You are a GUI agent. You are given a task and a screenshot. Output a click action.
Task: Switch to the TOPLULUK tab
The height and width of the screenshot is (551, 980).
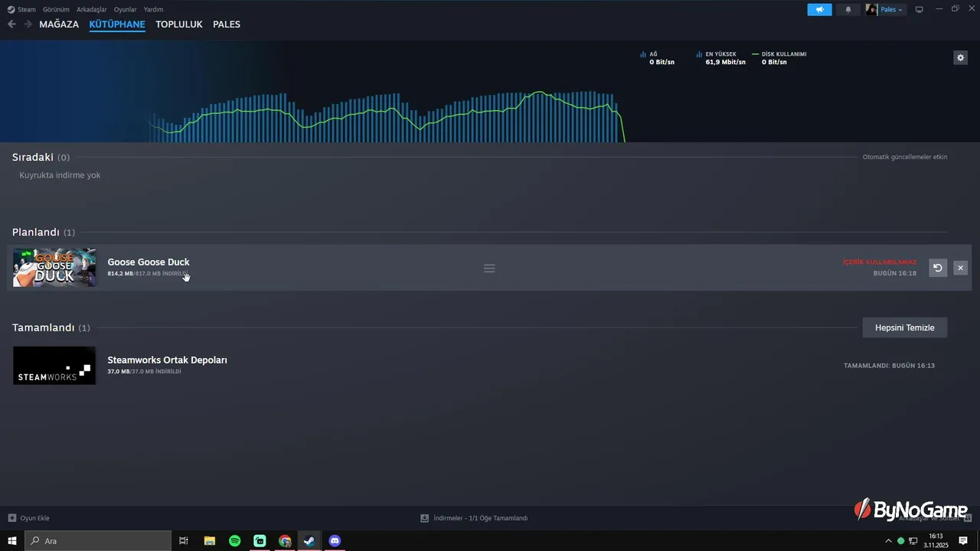179,24
